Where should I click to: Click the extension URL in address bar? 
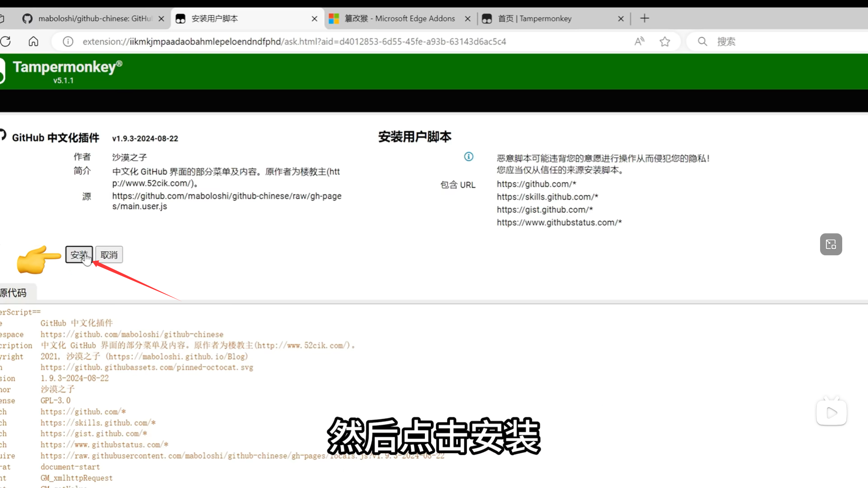coord(294,42)
